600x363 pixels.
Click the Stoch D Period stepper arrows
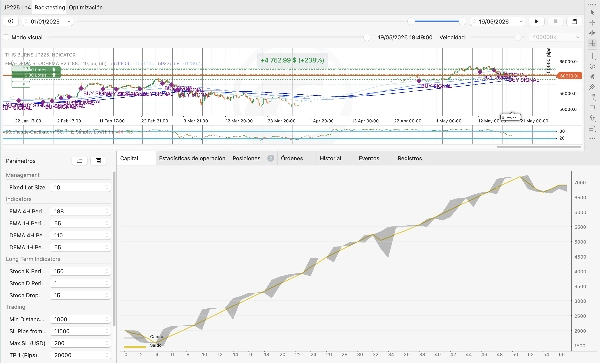point(107,283)
